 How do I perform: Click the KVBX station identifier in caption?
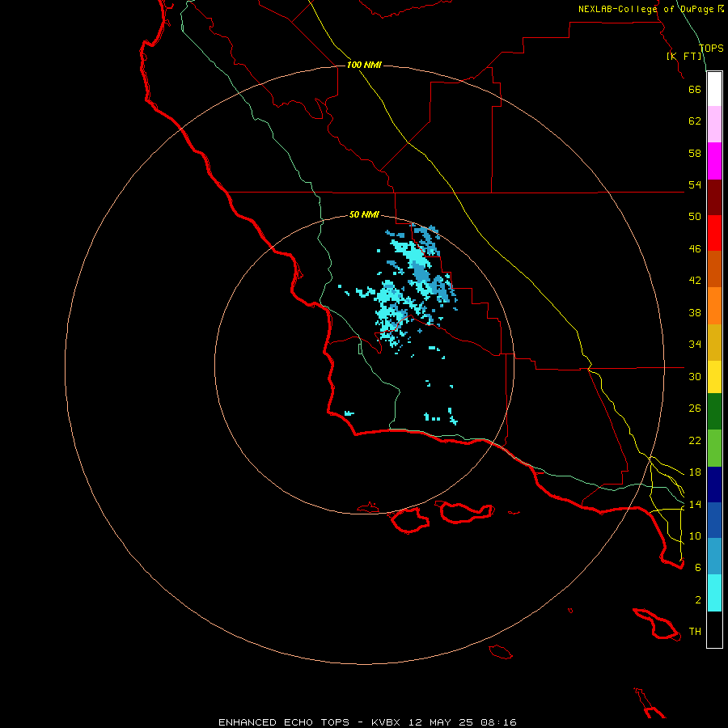385,722
